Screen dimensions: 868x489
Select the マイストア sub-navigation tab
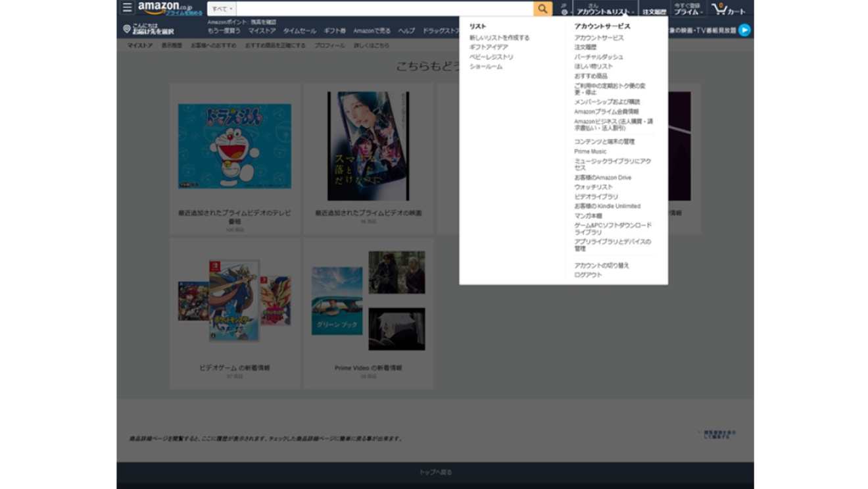tap(140, 45)
